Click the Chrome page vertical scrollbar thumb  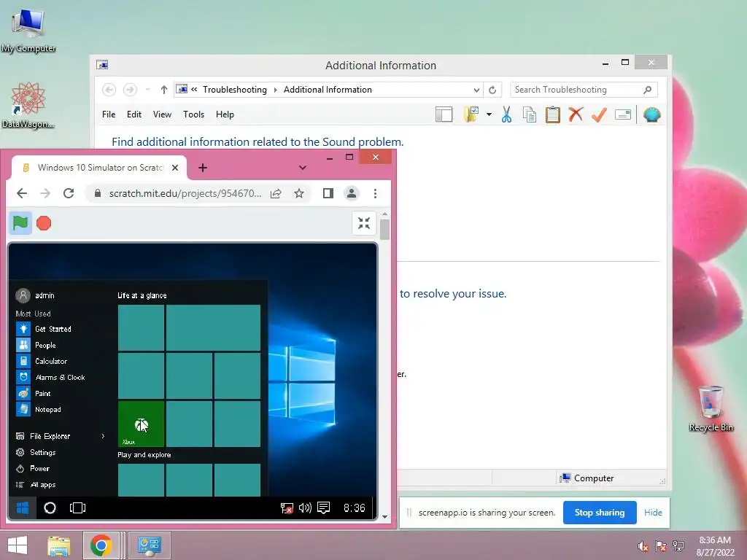[x=385, y=230]
